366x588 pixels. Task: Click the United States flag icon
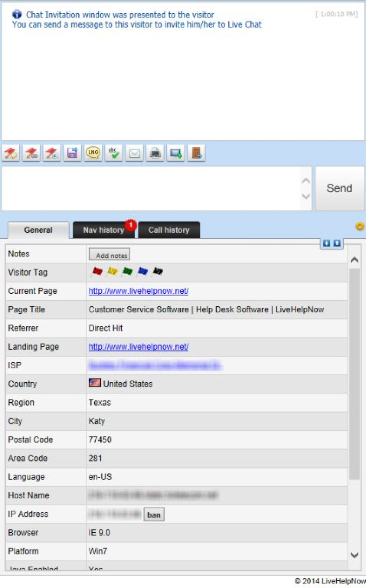(95, 383)
